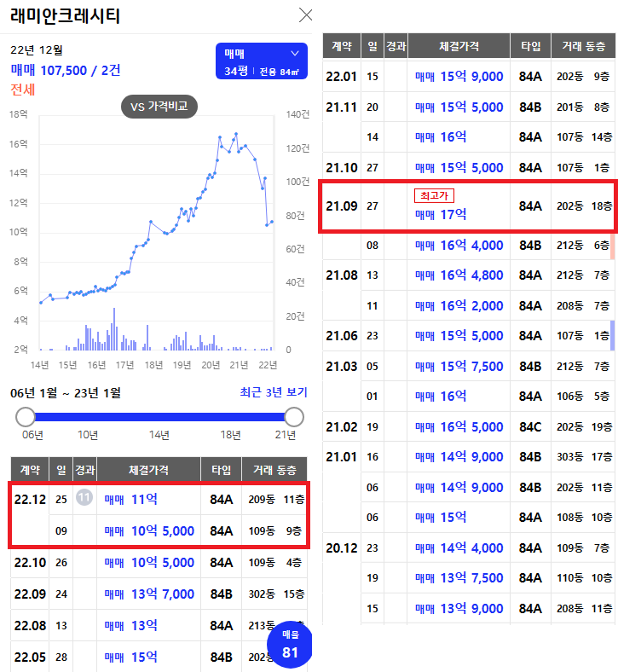Viewport: 618px width, 672px height.
Task: Click the 체결가격 column header in left table
Action: coord(148,470)
